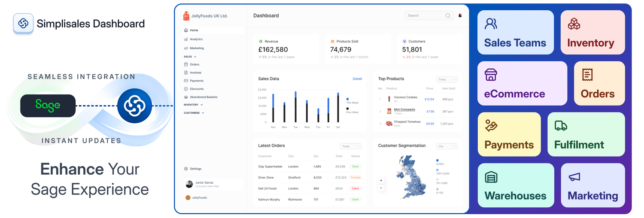Screen dimensions: 644x218
Task: Click the Clay Supermarket customer name
Action: point(270,167)
